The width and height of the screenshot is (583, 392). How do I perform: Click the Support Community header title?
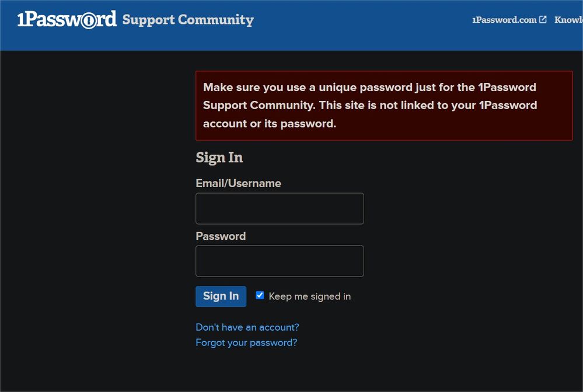pos(188,20)
